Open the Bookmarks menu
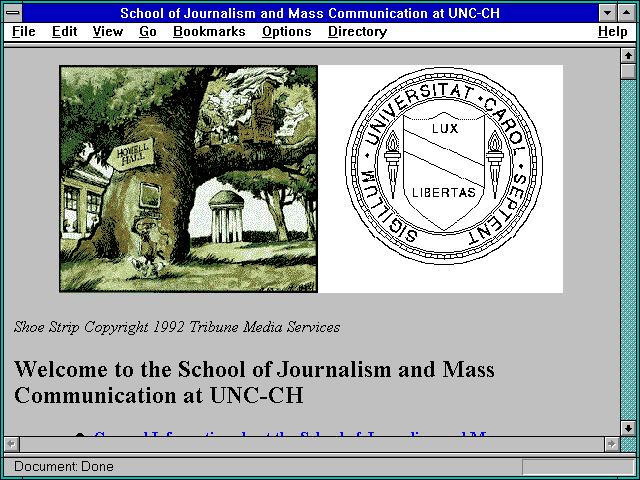This screenshot has height=480, width=640. pos(209,32)
